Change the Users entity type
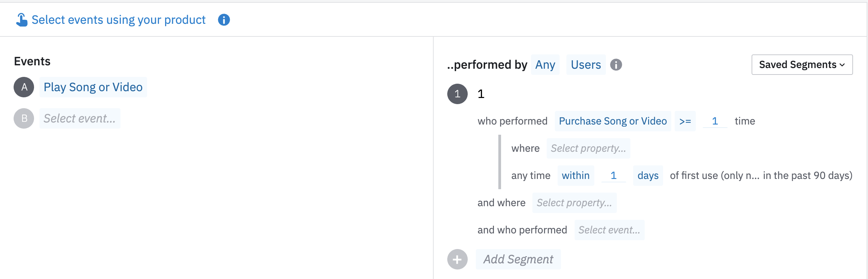This screenshot has width=868, height=279. pos(585,65)
